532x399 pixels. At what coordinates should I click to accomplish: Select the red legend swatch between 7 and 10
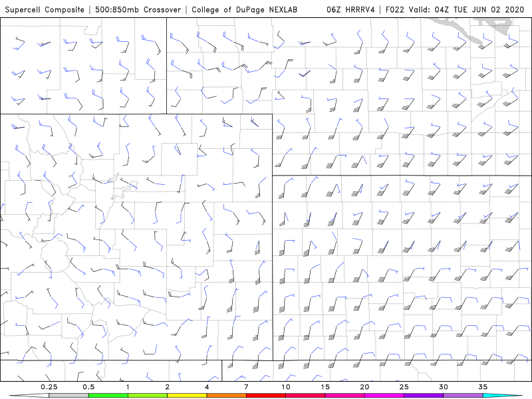265,396
